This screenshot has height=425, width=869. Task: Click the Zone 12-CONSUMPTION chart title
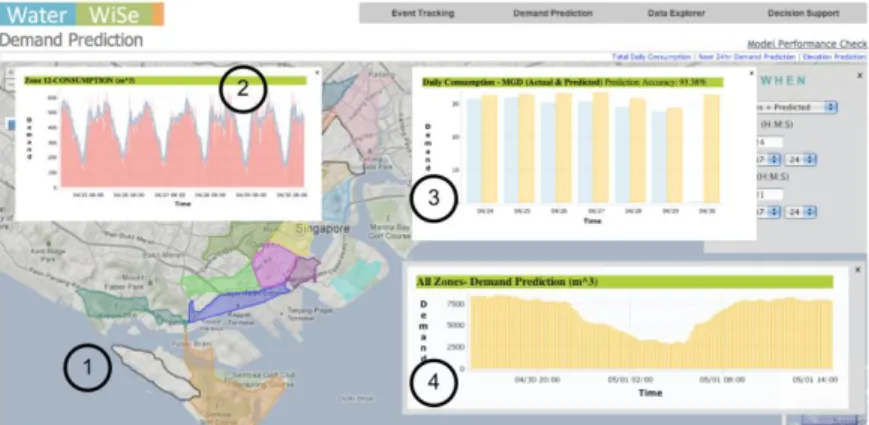[x=80, y=80]
